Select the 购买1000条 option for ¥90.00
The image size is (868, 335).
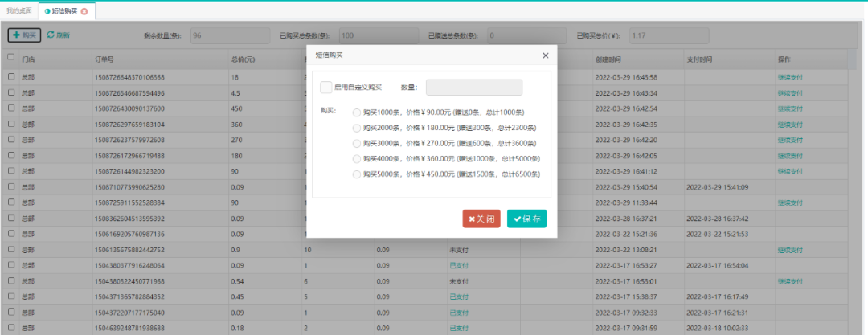(357, 112)
